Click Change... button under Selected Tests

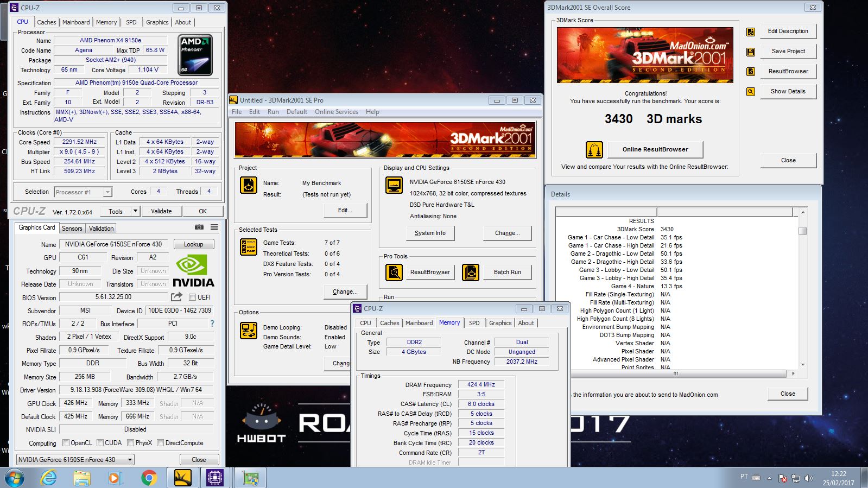click(x=345, y=291)
